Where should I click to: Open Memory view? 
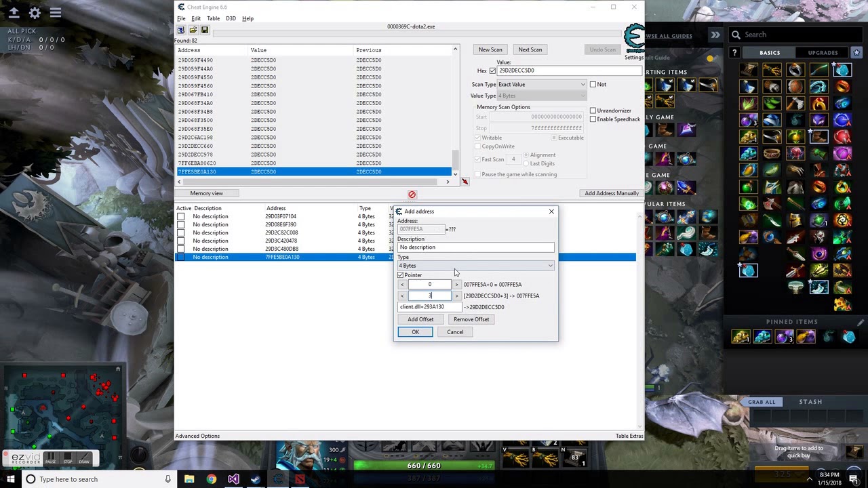207,194
